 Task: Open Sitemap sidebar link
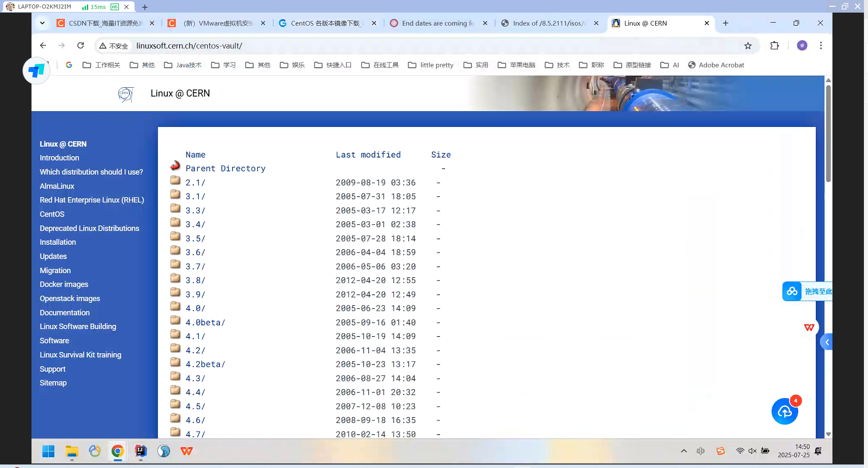tap(53, 382)
